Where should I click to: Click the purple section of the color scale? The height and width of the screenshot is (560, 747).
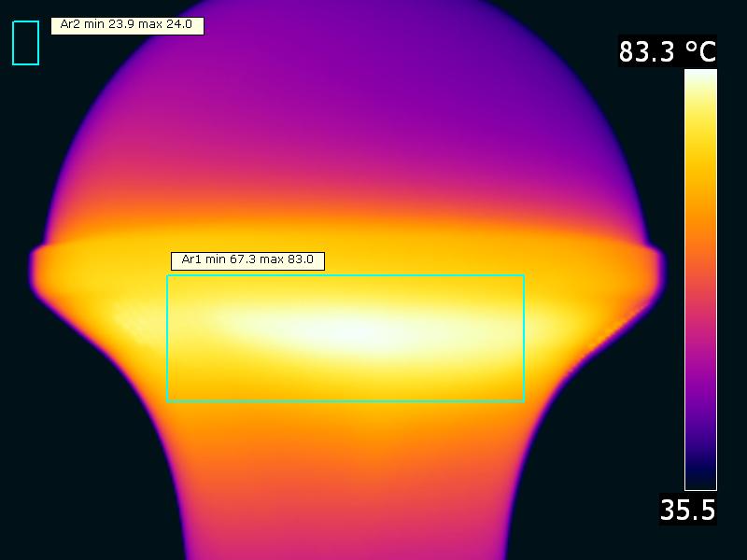point(700,383)
